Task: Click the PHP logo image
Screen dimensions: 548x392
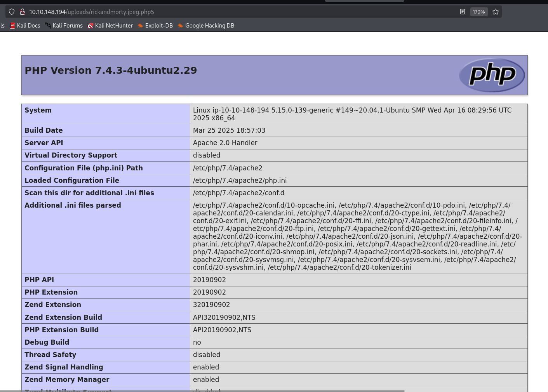Action: click(x=492, y=75)
